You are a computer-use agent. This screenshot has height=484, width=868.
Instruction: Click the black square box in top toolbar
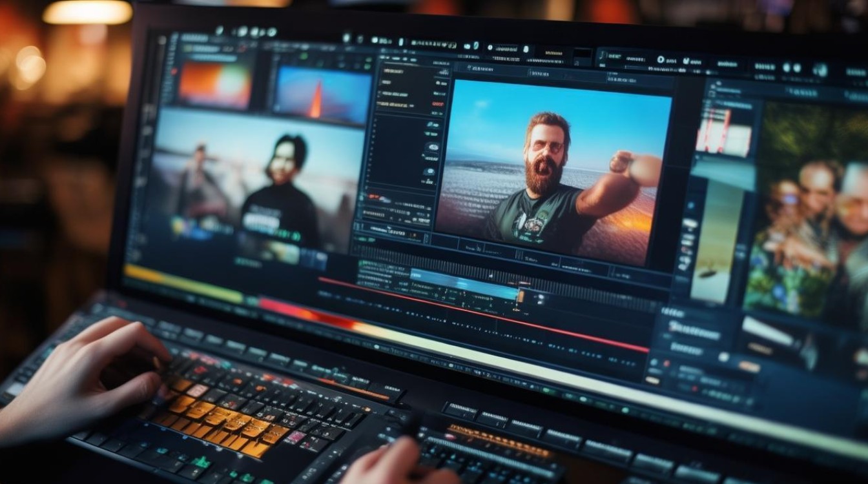pyautogui.click(x=582, y=54)
